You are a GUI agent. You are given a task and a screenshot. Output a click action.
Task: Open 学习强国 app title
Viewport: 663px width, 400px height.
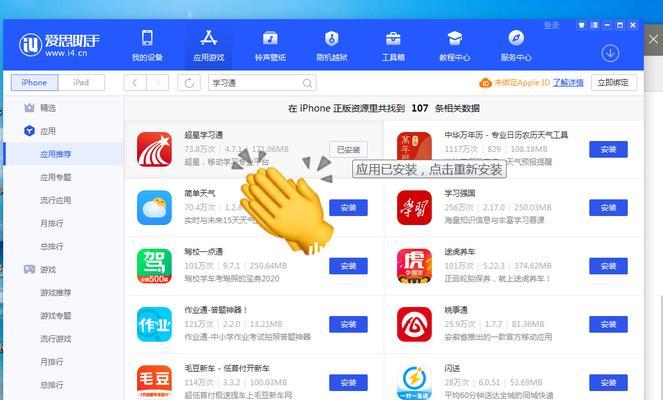460,194
